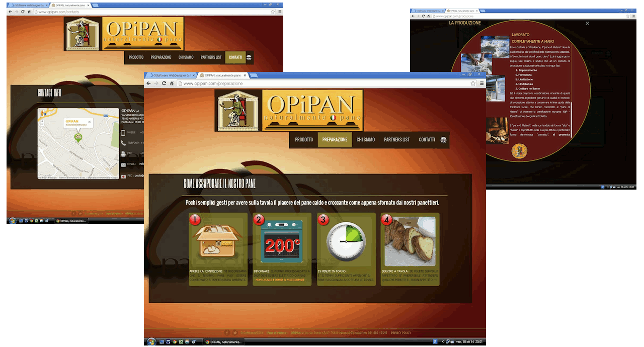Image resolution: width=644 pixels, height=347 pixels.
Task: Bookmark the preparazione page with the star
Action: tap(473, 83)
